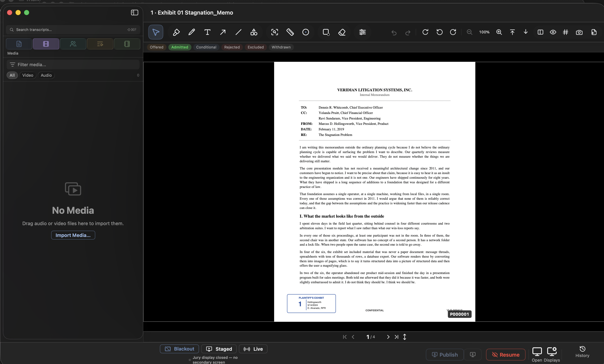This screenshot has height=364, width=604.
Task: Select the callout rectangle tool
Action: pyautogui.click(x=326, y=32)
